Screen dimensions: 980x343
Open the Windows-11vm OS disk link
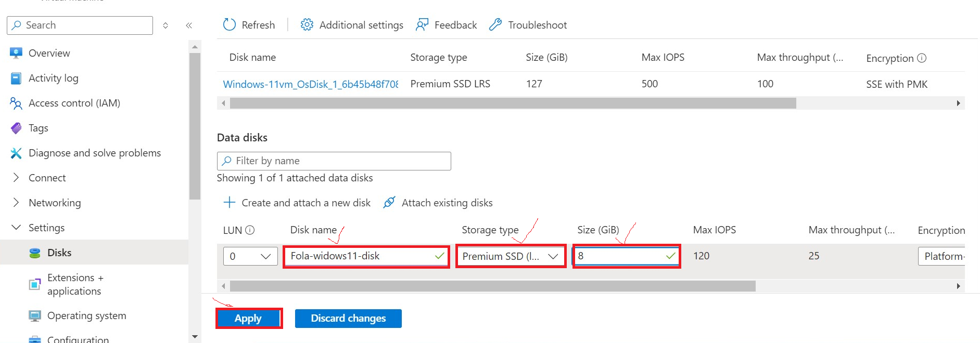tap(311, 84)
